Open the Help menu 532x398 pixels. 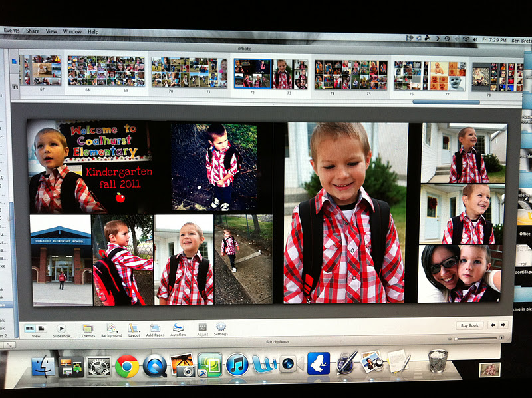point(93,31)
